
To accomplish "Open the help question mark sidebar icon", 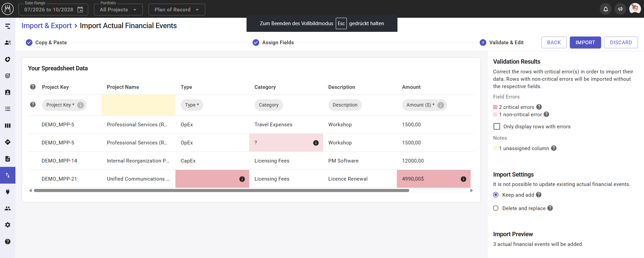I will [8, 242].
